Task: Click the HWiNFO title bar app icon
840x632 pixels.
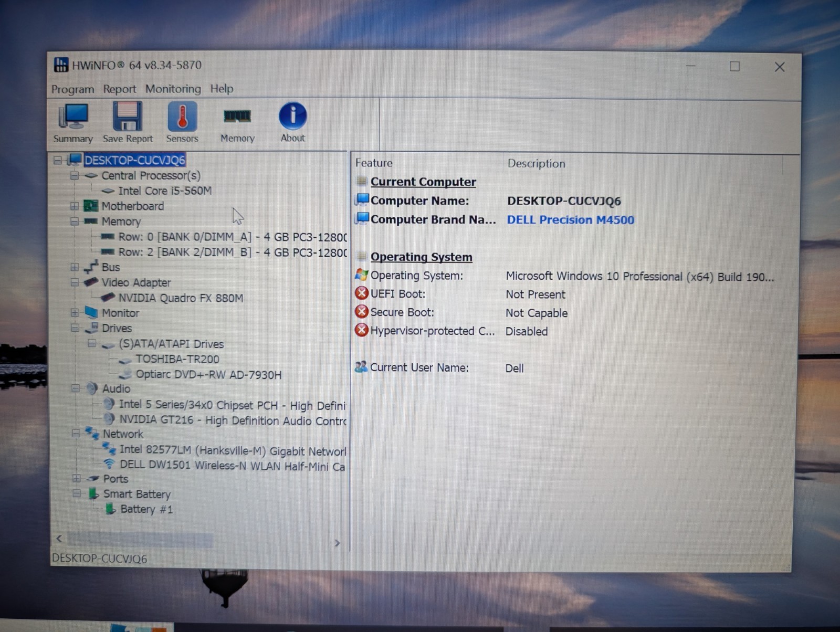Action: (x=61, y=65)
